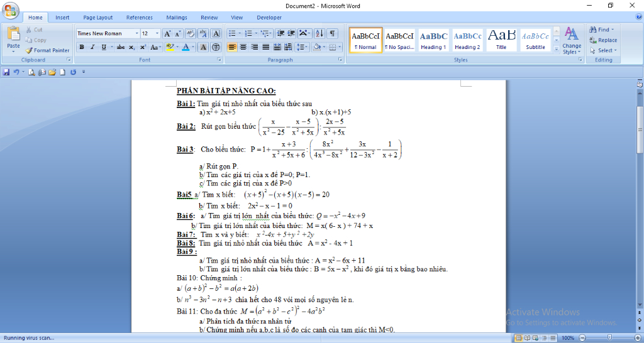The height and width of the screenshot is (343, 644).
Task: Click the Find button
Action: [x=602, y=30]
